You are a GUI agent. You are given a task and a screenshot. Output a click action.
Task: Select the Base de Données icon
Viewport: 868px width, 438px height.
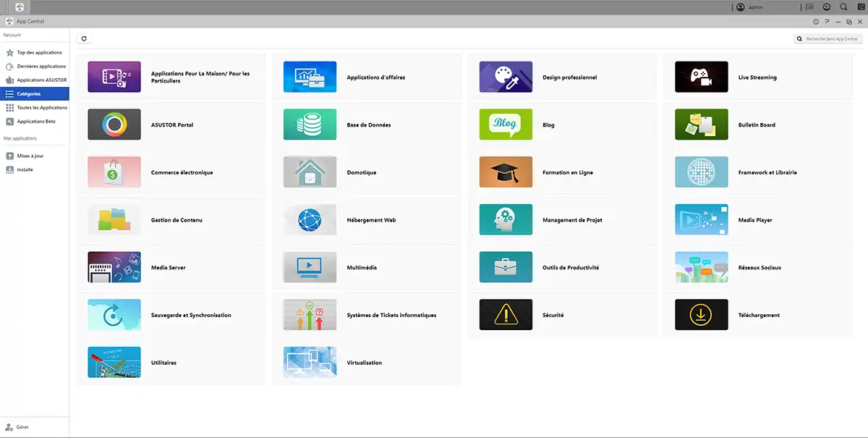(310, 125)
